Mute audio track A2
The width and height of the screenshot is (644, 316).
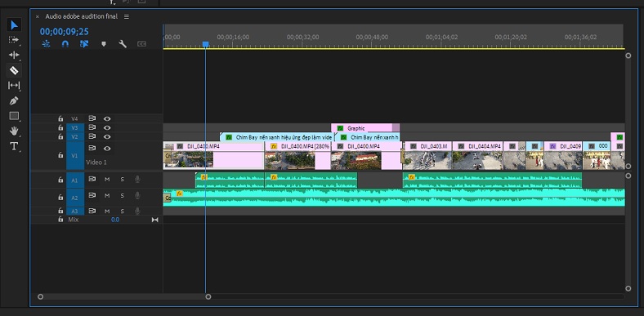click(x=107, y=196)
